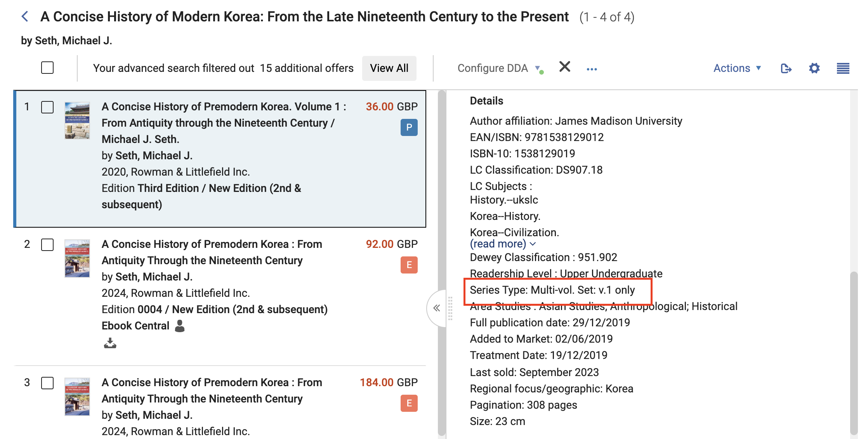Check the select all checkbox
This screenshot has width=868, height=439.
(x=47, y=68)
